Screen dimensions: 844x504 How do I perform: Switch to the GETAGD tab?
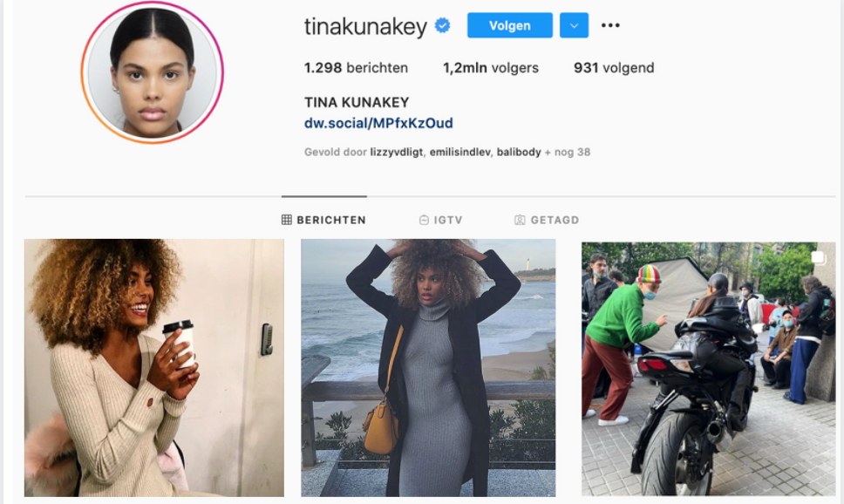(x=547, y=220)
